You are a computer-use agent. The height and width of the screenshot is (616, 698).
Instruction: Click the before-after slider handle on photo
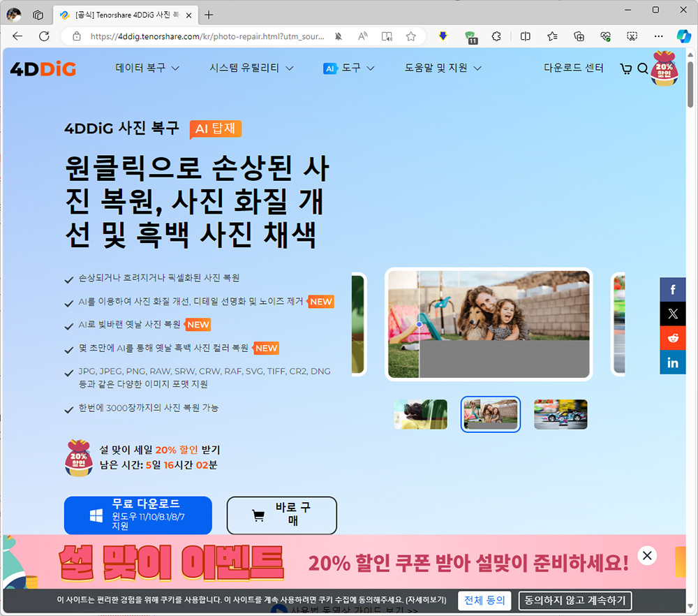419,324
